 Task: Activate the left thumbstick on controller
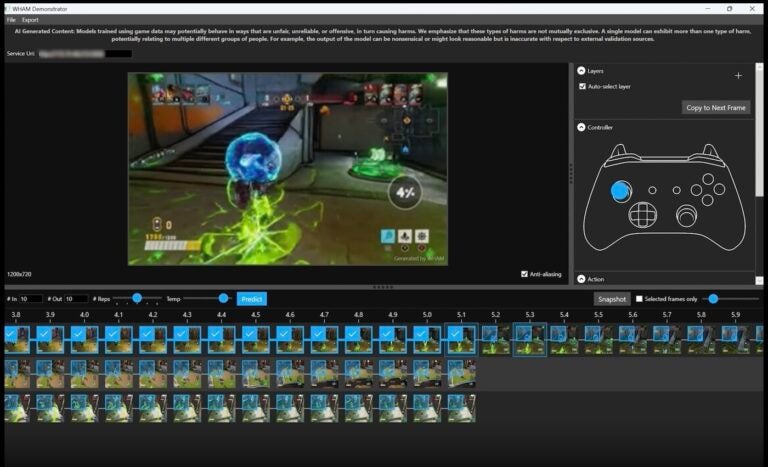[621, 191]
